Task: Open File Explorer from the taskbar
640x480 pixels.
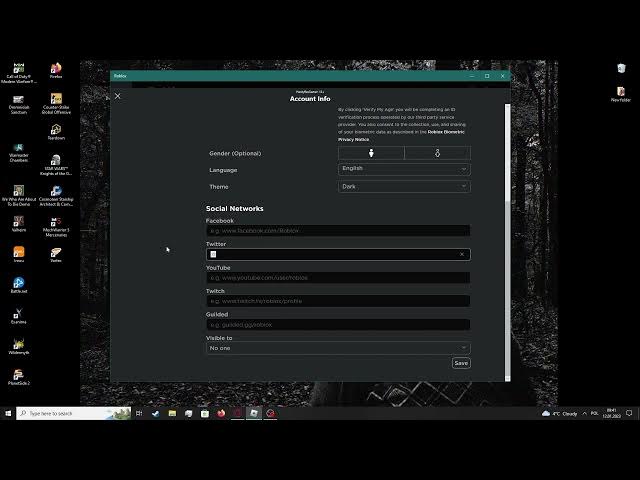Action: pos(172,413)
